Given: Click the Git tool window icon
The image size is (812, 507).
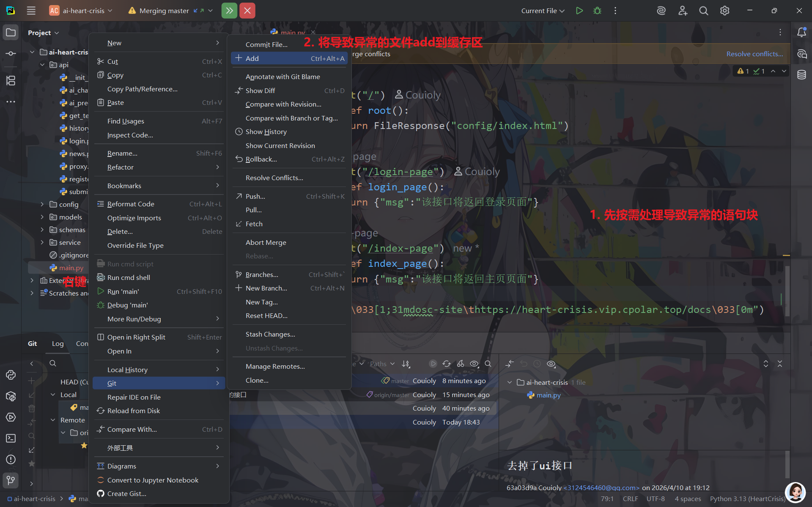Looking at the screenshot, I should pyautogui.click(x=11, y=480).
